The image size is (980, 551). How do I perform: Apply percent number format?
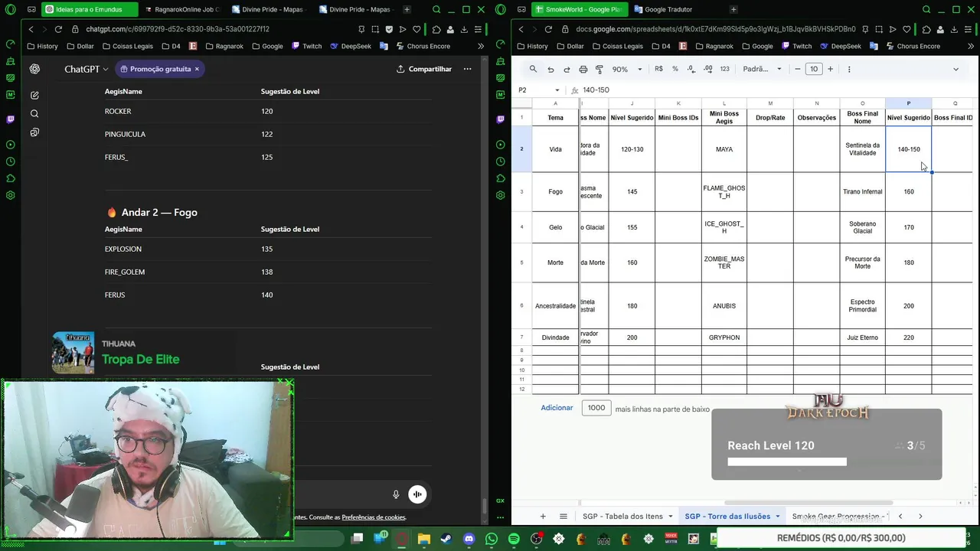[x=675, y=69]
